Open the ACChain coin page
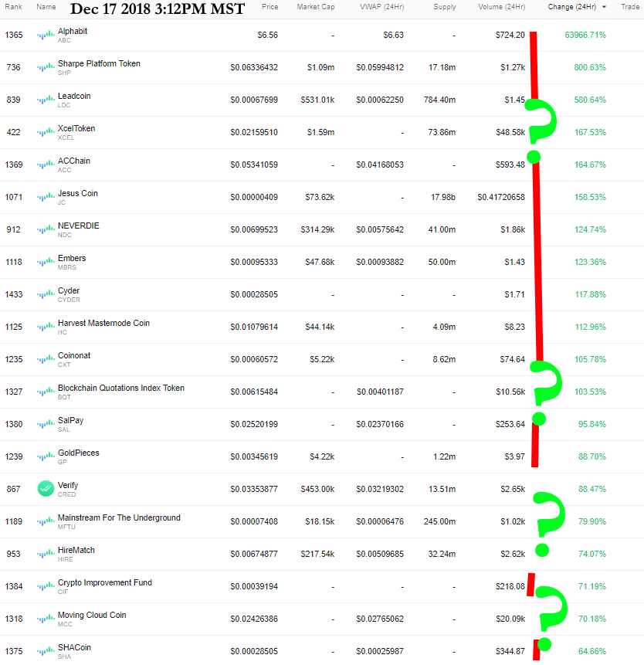Screen dimensions: 644x665 pos(74,161)
